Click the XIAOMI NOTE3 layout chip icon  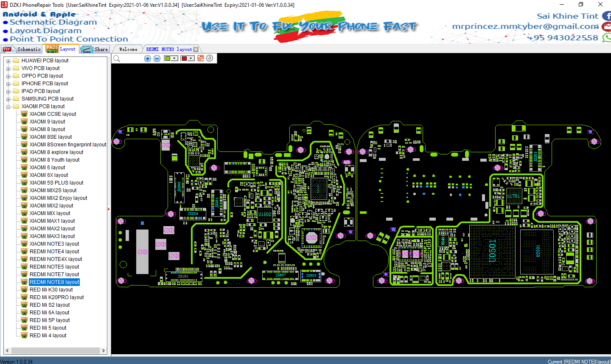(24, 244)
